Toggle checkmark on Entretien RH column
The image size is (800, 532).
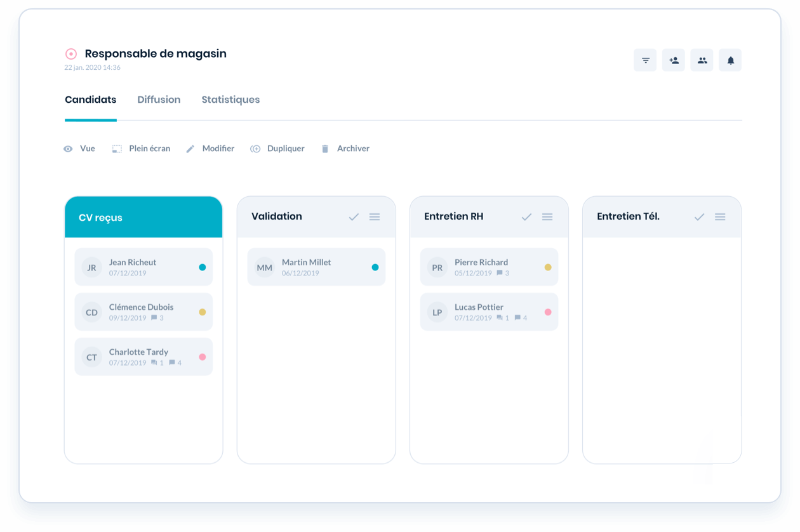coord(526,217)
